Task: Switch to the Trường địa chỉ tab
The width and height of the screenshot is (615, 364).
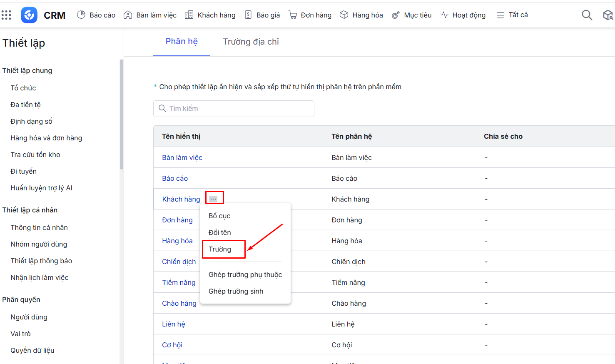Action: click(251, 42)
